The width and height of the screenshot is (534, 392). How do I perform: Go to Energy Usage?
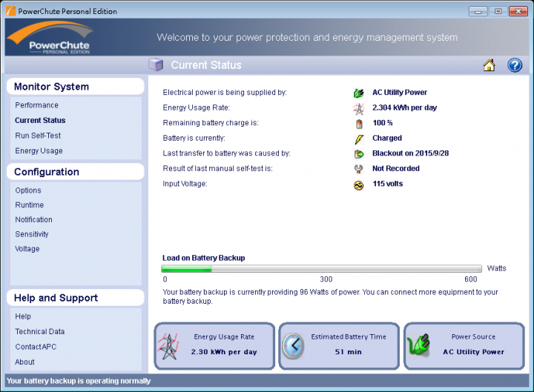tap(39, 150)
